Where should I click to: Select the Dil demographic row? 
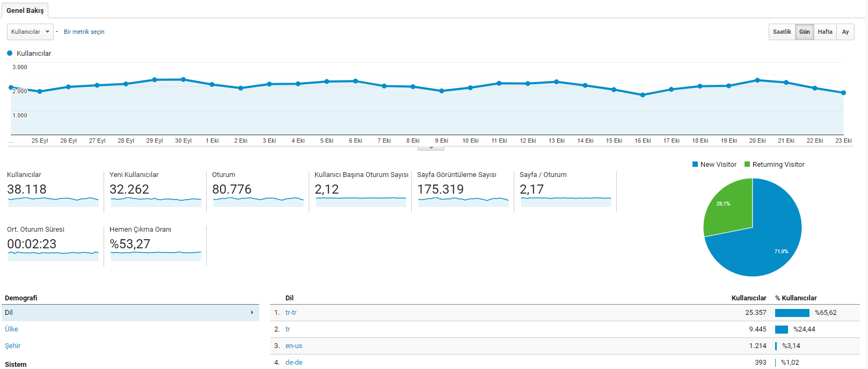(x=130, y=313)
